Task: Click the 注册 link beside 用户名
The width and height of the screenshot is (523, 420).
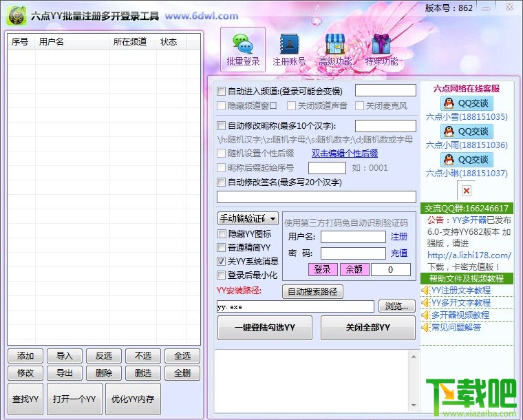Action: [x=399, y=237]
